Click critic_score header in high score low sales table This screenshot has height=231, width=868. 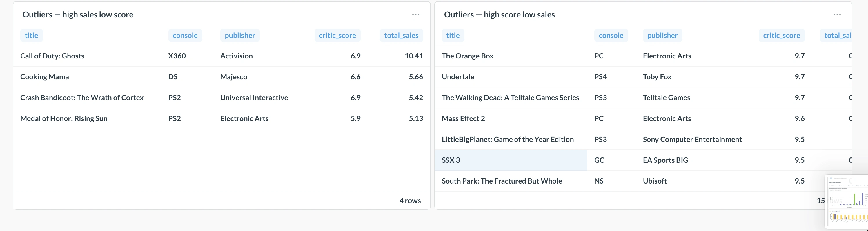pos(781,35)
